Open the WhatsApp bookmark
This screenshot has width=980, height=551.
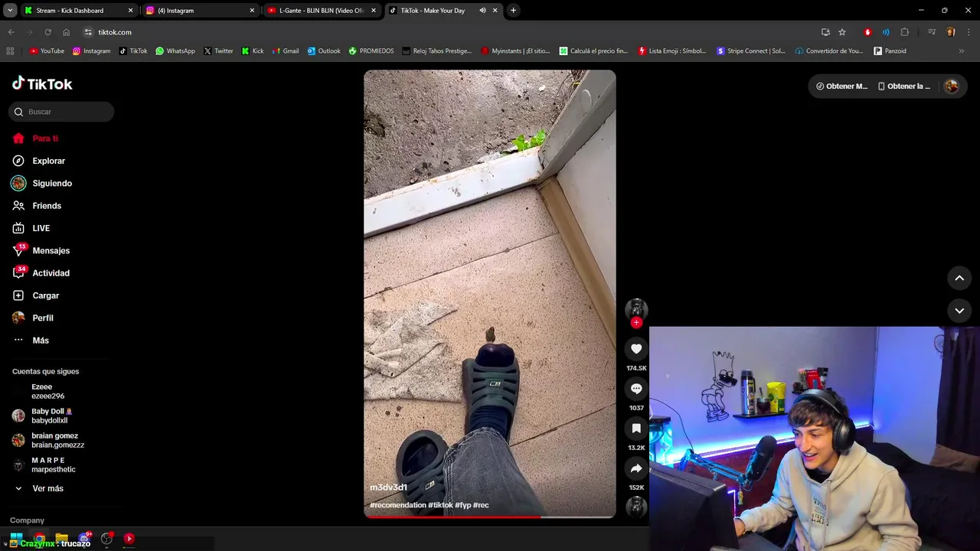[x=175, y=51]
